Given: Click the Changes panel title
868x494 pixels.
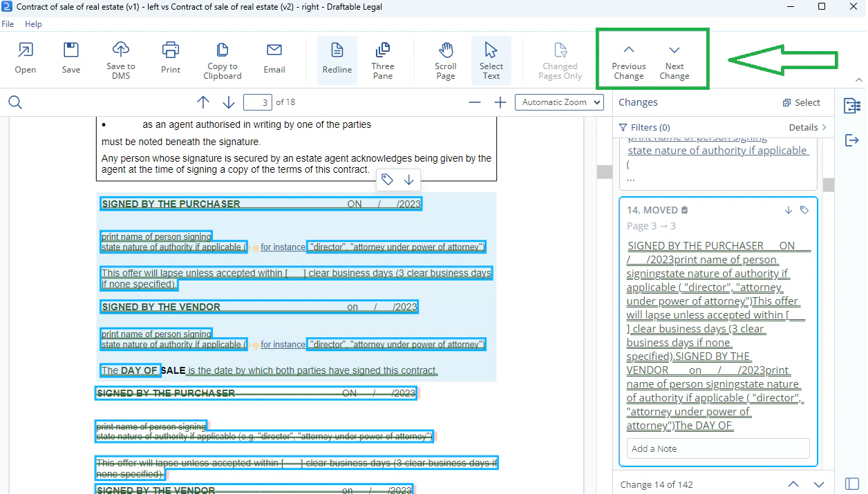Looking at the screenshot, I should pos(638,102).
